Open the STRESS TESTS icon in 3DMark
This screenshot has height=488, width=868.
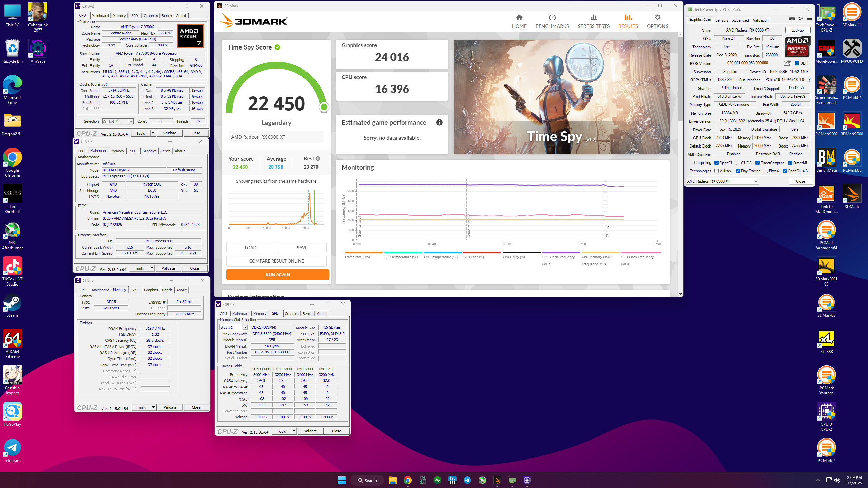point(593,17)
